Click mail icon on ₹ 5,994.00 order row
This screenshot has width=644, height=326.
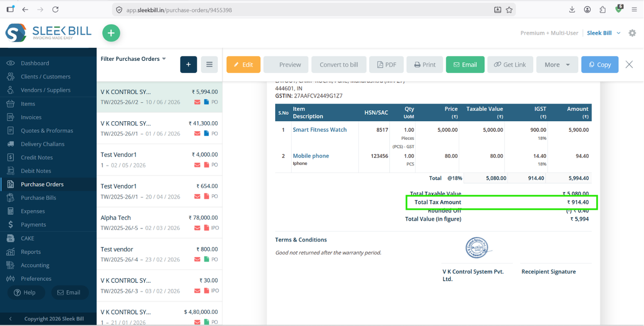click(197, 102)
